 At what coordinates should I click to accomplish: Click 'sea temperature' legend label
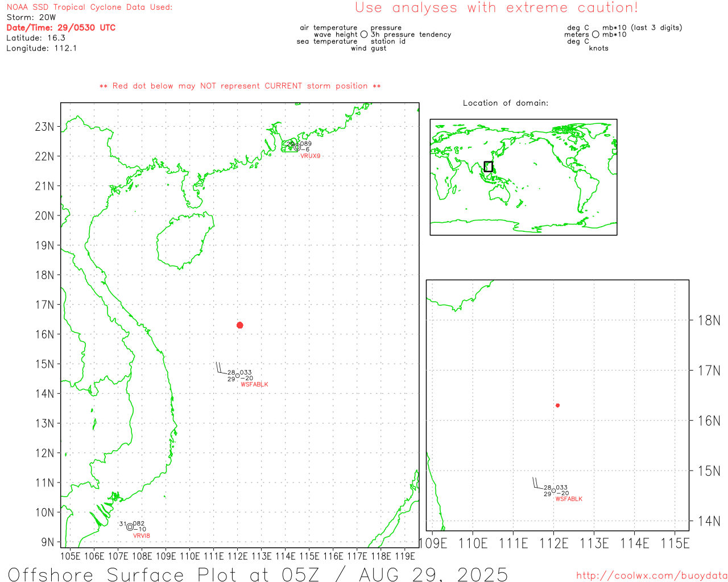(x=327, y=41)
